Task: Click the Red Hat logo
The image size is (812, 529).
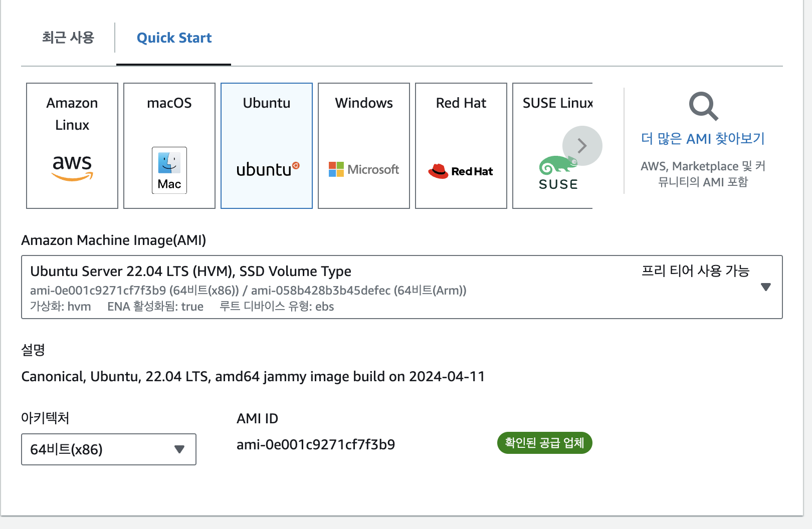Action: pyautogui.click(x=461, y=171)
